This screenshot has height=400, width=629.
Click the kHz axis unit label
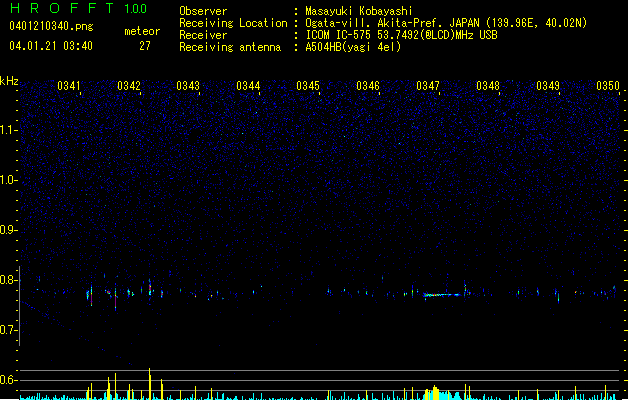click(x=9, y=81)
